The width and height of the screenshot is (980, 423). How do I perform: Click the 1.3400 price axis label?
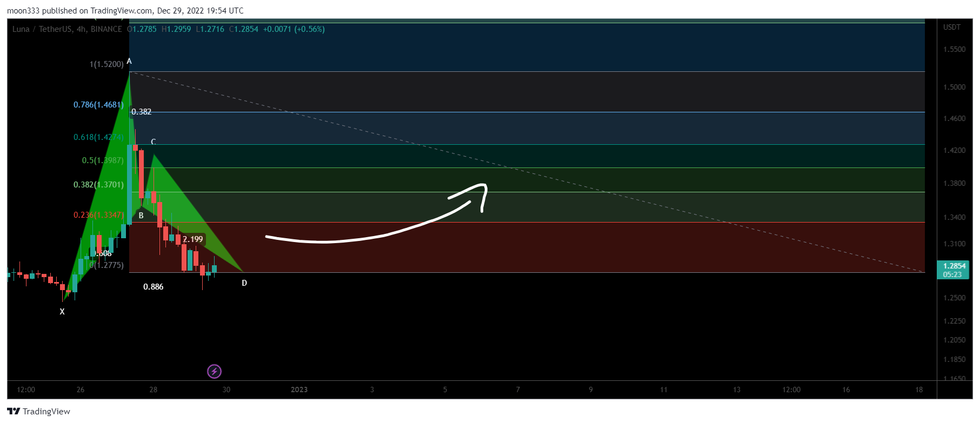point(954,217)
